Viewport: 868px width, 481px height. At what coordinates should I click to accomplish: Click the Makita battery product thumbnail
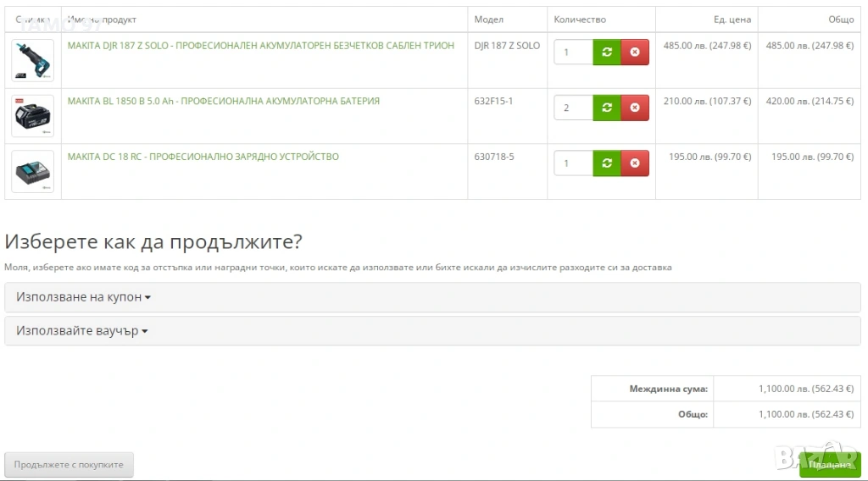pyautogui.click(x=32, y=116)
